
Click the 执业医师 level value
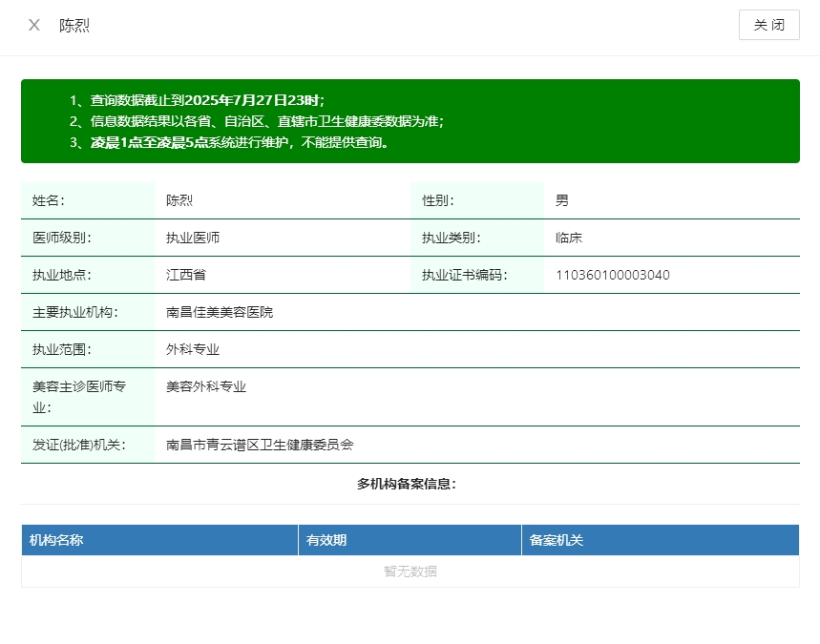192,238
